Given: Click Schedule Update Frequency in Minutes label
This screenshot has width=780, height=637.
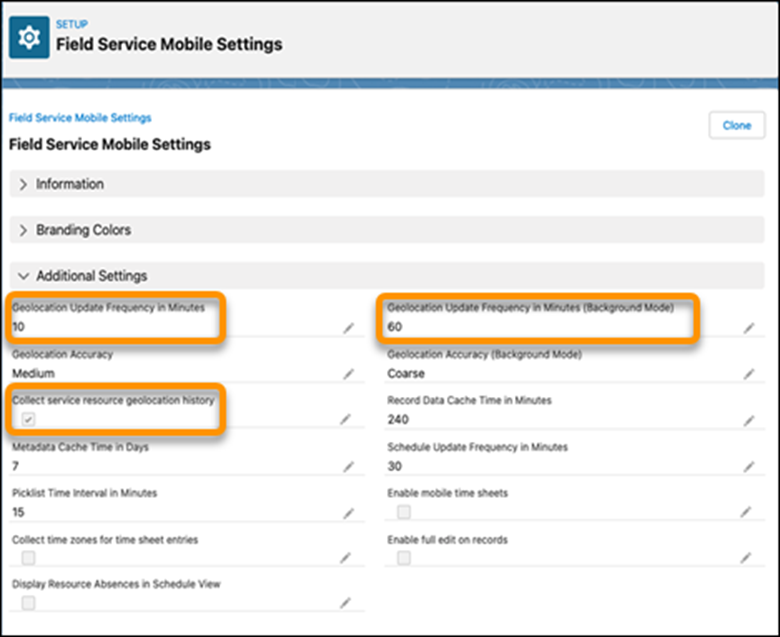Looking at the screenshot, I should [478, 447].
